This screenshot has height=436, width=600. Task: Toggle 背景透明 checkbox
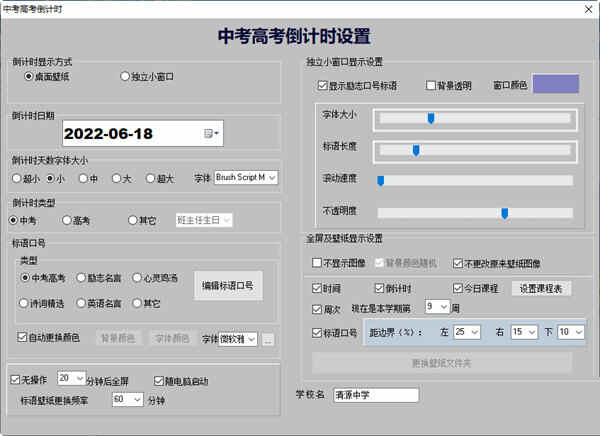click(x=432, y=86)
